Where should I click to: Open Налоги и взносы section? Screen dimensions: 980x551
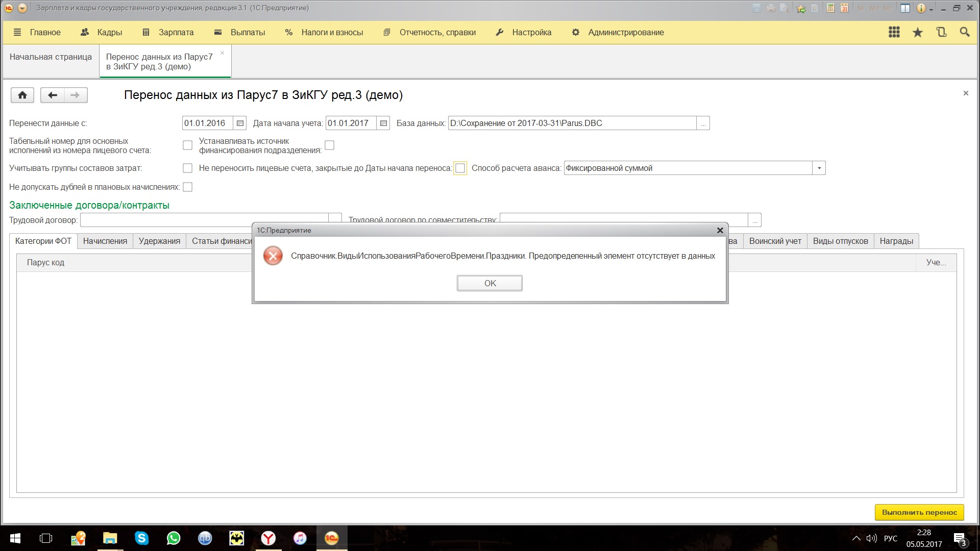[324, 32]
